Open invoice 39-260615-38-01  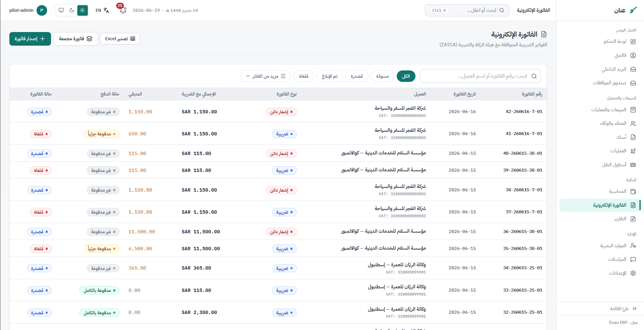pyautogui.click(x=523, y=170)
